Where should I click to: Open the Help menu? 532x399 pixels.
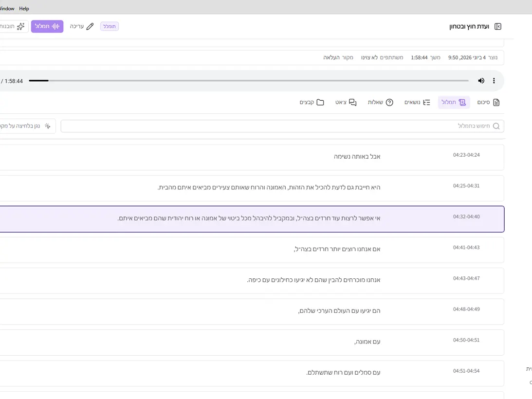pyautogui.click(x=24, y=8)
